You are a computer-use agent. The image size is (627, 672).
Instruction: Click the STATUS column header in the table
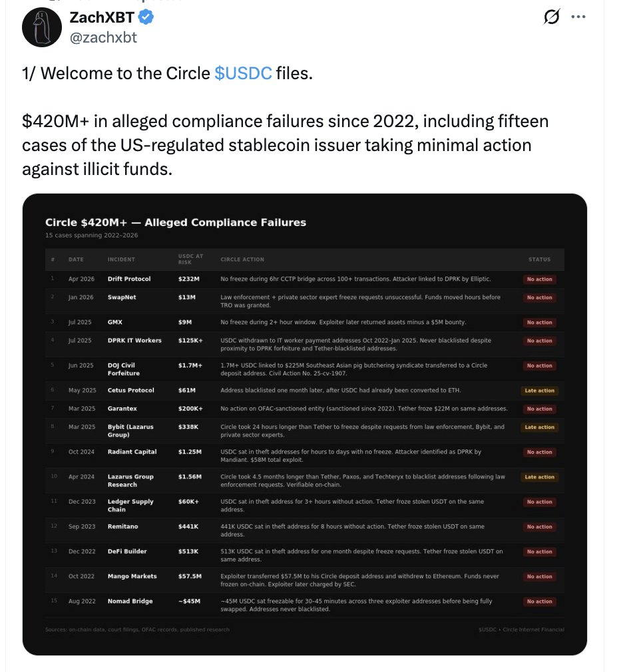coord(539,259)
